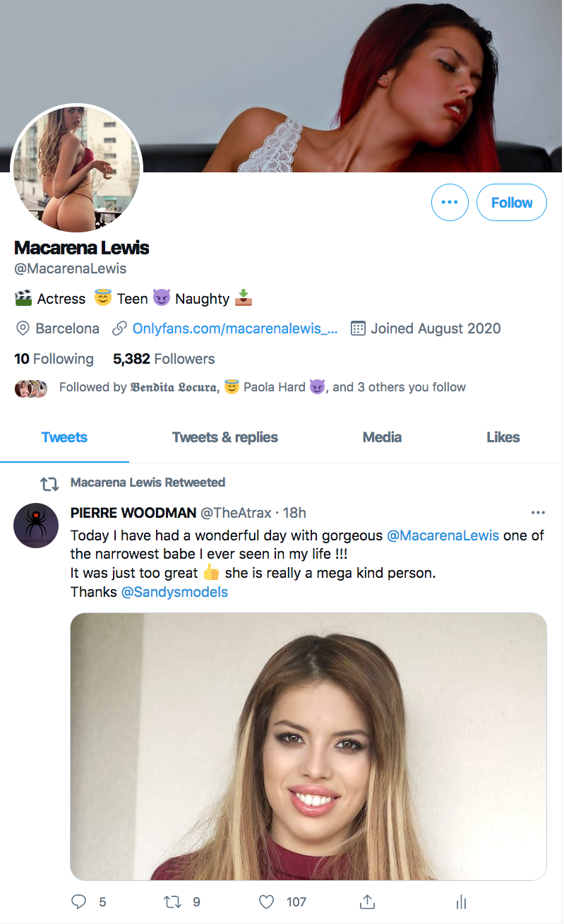Open the Media tab
Screen dimensions: 564x924
382,437
